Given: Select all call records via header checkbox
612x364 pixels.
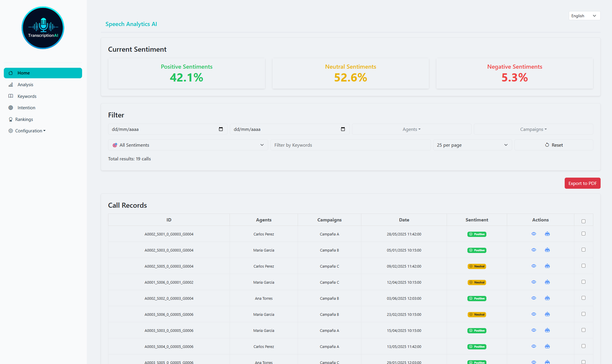Looking at the screenshot, I should 583,221.
